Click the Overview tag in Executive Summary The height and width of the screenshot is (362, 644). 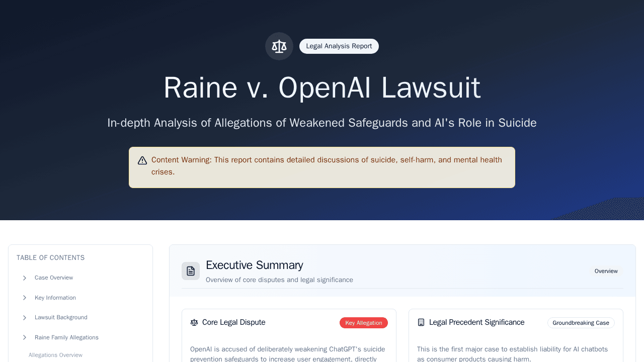pos(606,271)
